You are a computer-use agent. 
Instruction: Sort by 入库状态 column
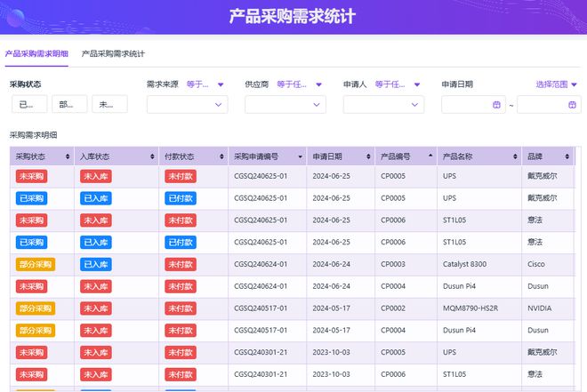152,156
